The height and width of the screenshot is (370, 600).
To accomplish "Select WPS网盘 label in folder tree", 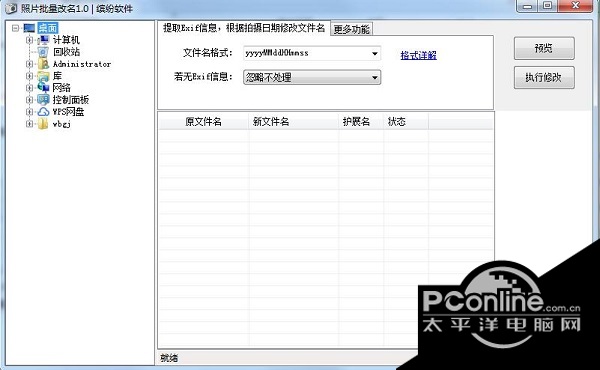I will pos(68,112).
